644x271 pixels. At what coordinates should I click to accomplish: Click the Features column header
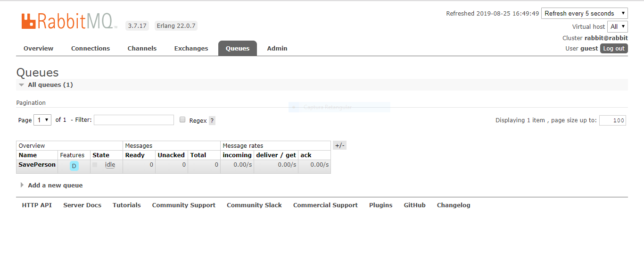pyautogui.click(x=72, y=155)
